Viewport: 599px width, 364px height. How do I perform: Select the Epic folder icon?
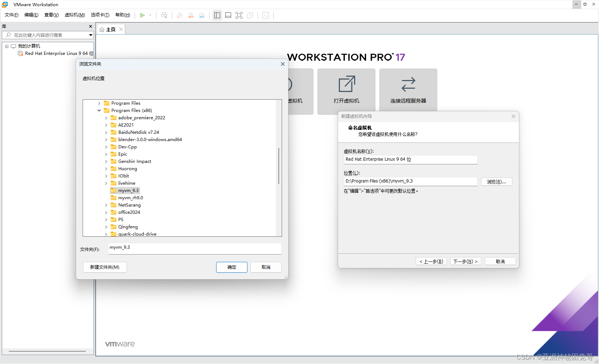114,154
